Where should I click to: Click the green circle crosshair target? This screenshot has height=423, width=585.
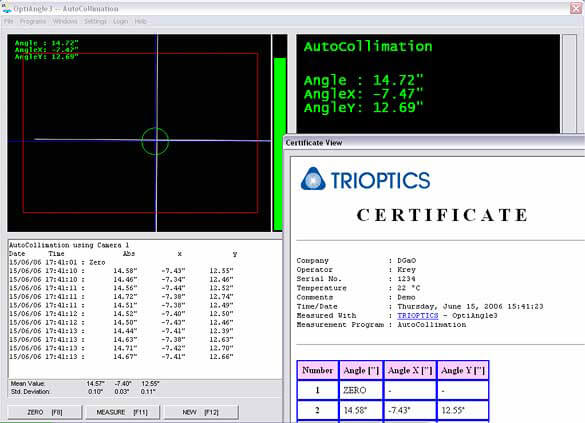(x=155, y=141)
